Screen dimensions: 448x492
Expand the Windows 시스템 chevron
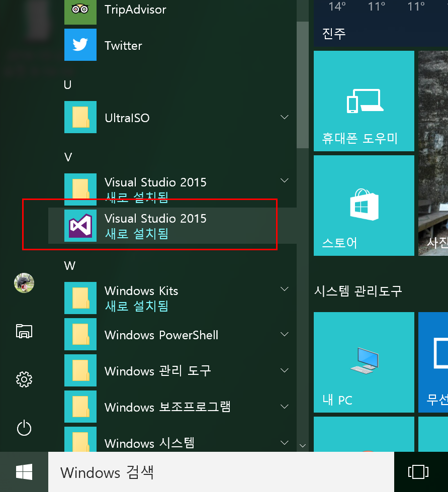point(285,443)
